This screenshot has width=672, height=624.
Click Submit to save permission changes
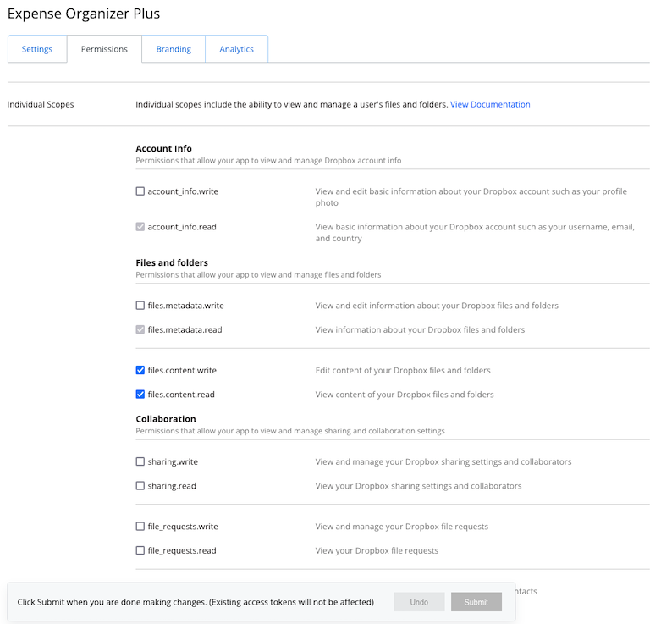pos(476,602)
